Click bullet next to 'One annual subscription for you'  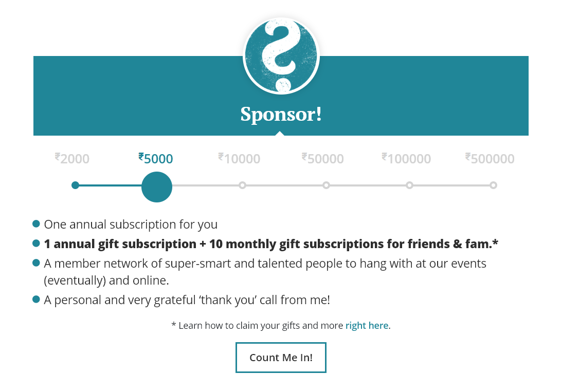point(36,224)
